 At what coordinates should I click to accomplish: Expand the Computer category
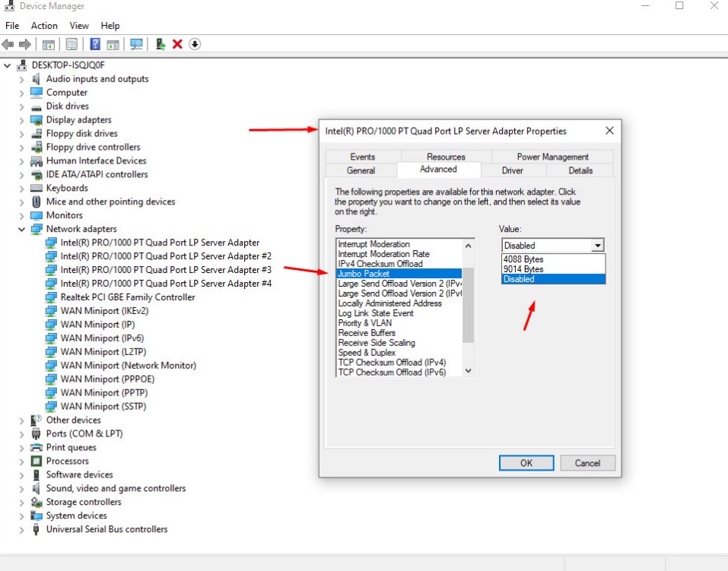tap(21, 93)
